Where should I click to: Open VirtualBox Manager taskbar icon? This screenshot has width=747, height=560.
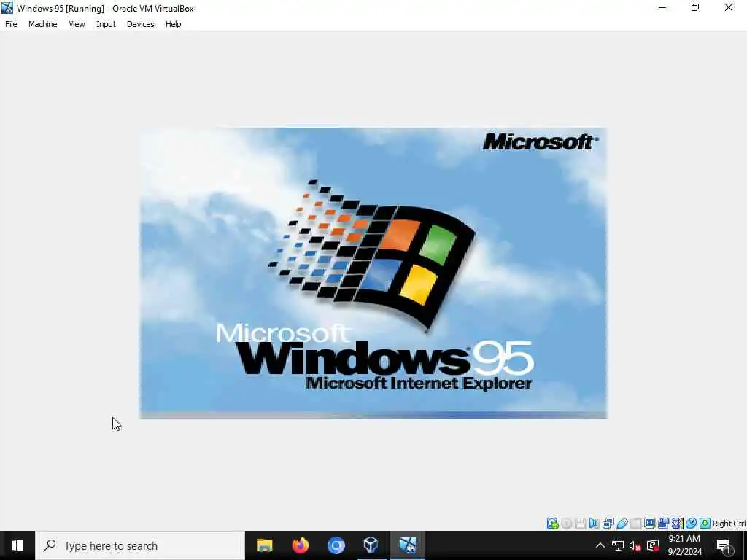pos(371,545)
